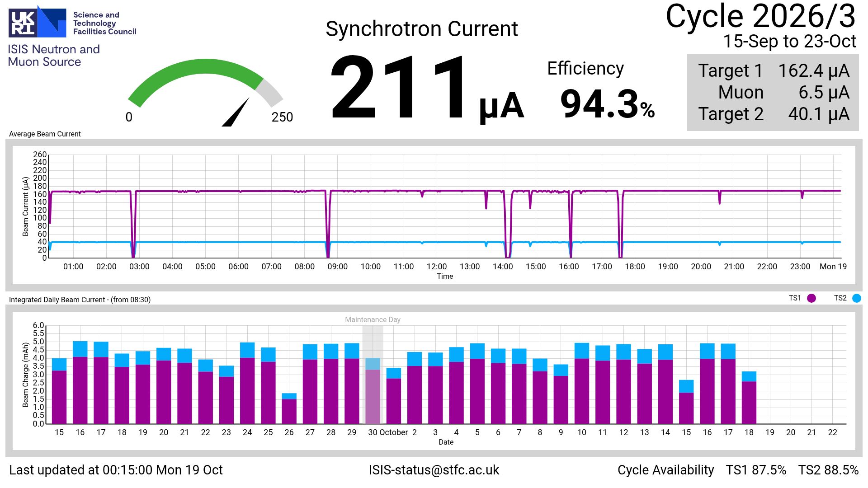Click the Efficiency label
Screen dimensions: 868x488
pos(585,69)
